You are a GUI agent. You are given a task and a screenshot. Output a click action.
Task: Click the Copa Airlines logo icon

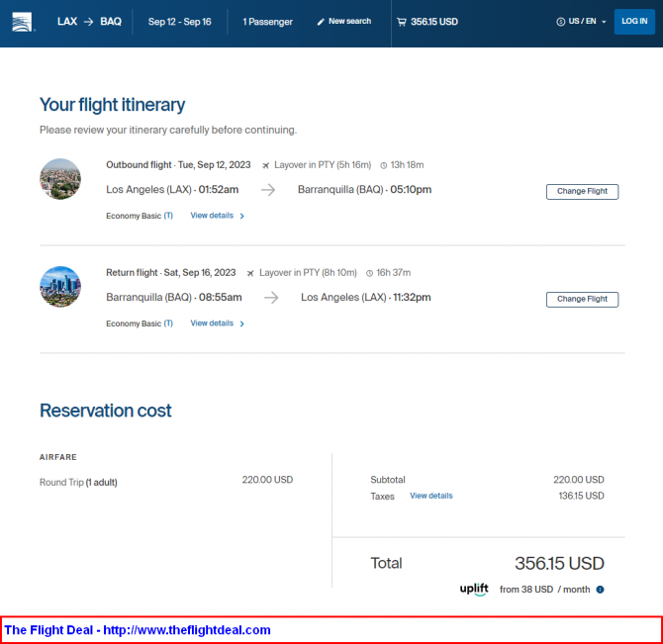(x=22, y=22)
